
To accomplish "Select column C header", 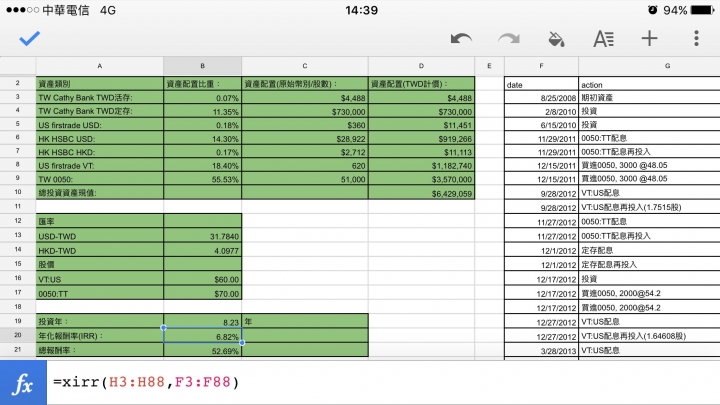I will pos(305,66).
